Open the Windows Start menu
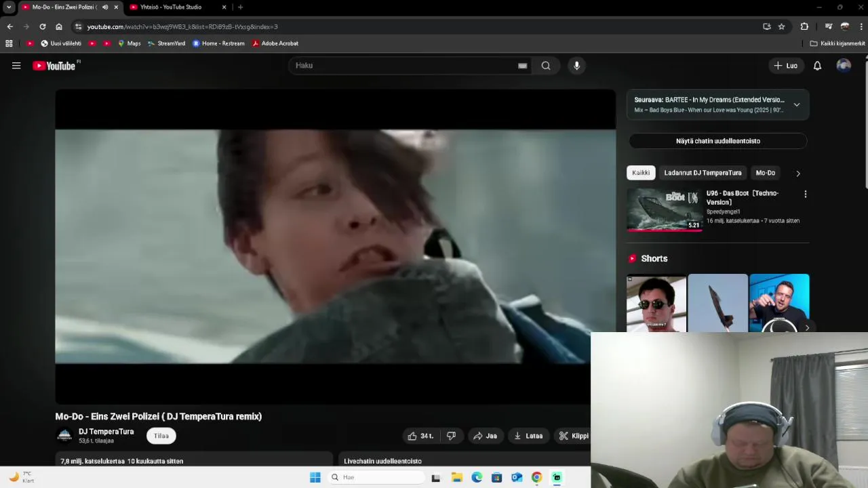Screen dimensions: 868x488 pyautogui.click(x=315, y=477)
